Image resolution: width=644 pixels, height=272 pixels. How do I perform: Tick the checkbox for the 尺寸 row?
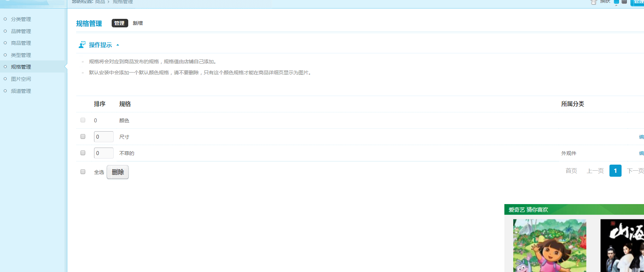[x=83, y=137]
